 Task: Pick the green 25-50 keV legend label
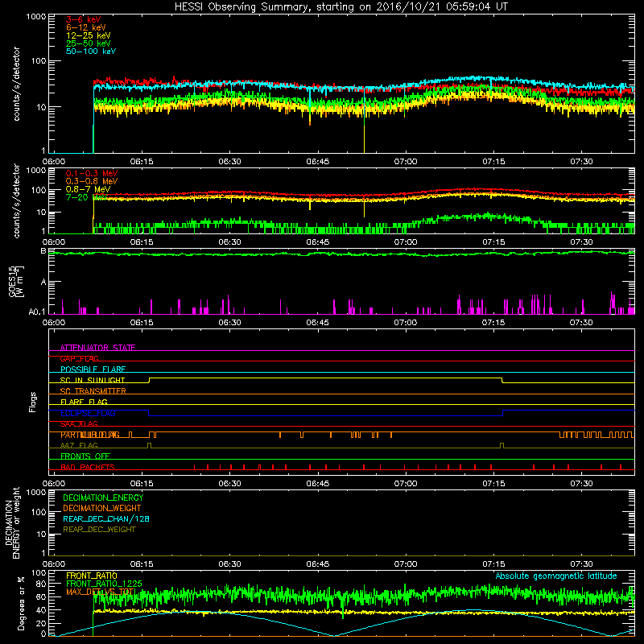(x=89, y=43)
